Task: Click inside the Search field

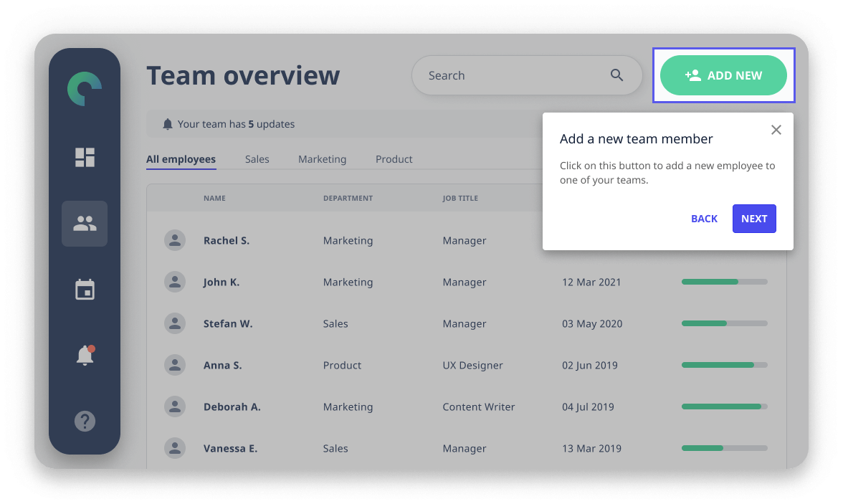Action: coord(502,75)
